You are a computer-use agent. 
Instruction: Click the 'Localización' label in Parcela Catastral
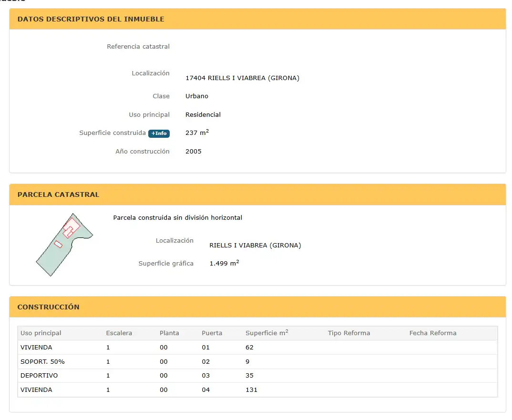pos(174,241)
